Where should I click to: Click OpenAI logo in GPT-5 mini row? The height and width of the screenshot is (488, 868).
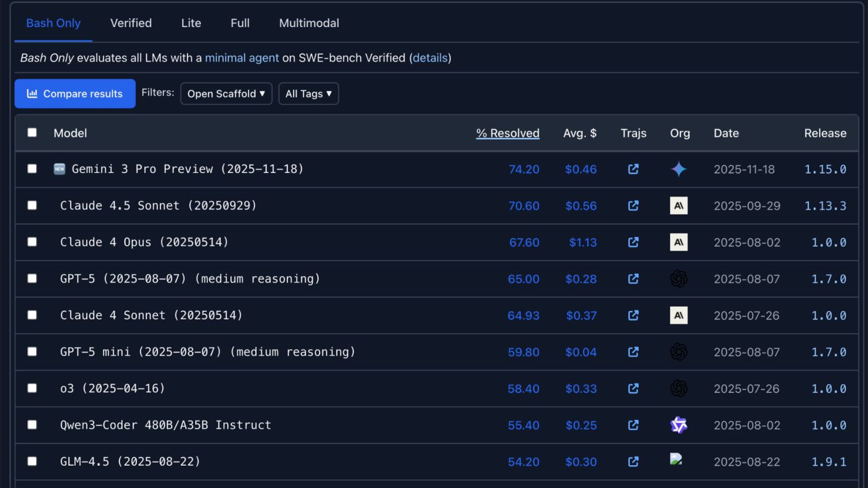click(679, 352)
